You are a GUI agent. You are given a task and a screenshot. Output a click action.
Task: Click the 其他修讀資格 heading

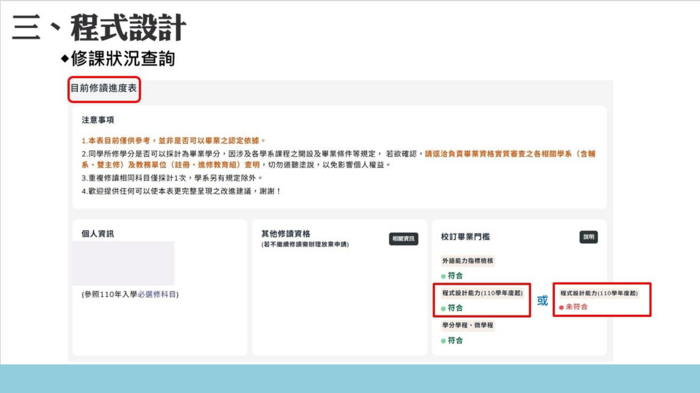[286, 234]
